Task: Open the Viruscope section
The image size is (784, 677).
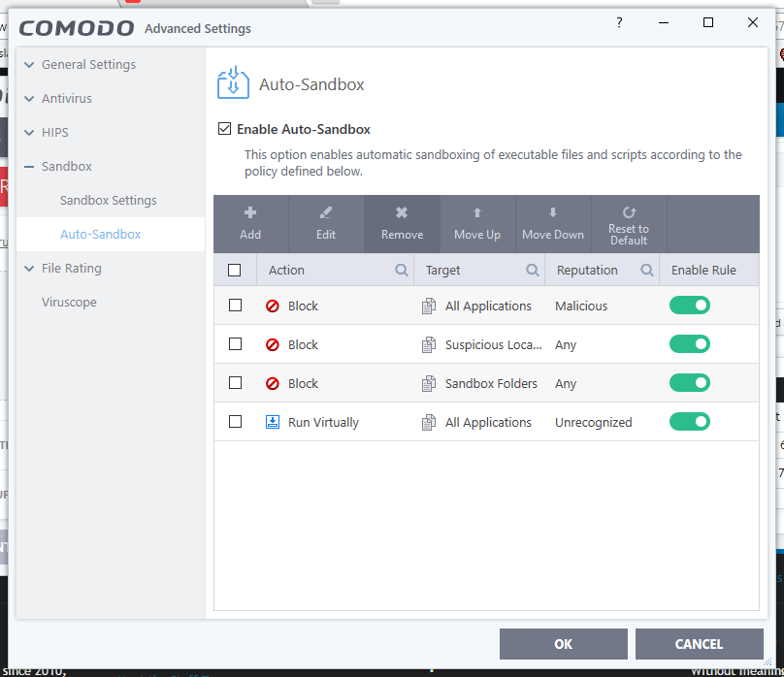Action: pos(69,303)
